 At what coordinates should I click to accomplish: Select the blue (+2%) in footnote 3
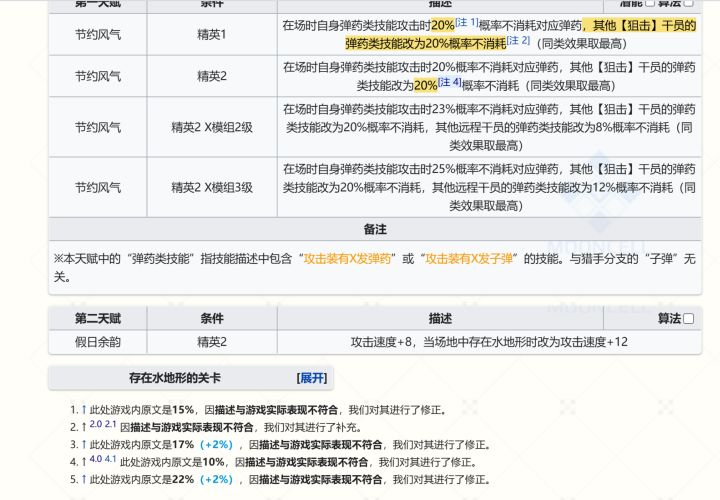click(x=216, y=444)
